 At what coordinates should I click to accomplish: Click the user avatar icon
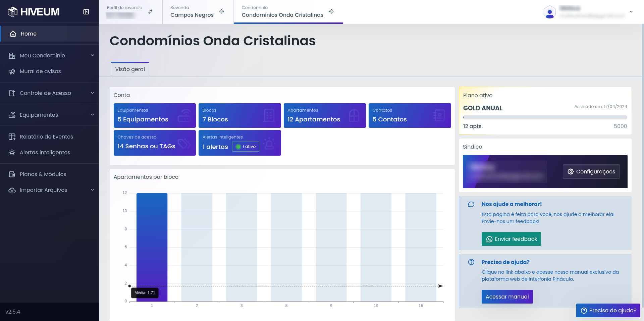(549, 12)
